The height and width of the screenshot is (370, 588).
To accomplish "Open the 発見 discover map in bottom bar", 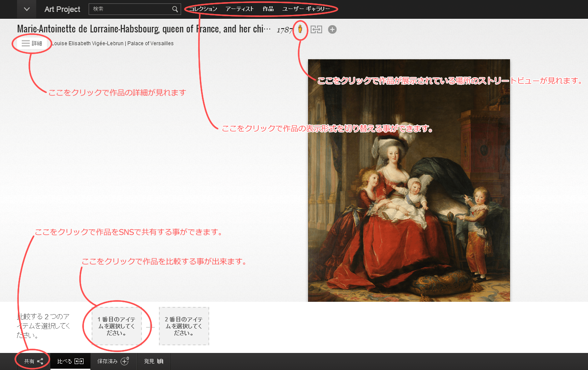I will [x=153, y=361].
